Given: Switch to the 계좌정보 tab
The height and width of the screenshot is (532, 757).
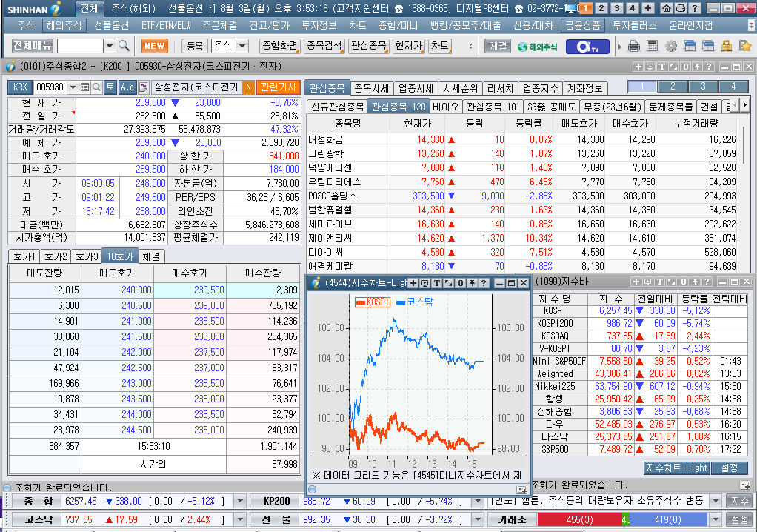Looking at the screenshot, I should [584, 88].
